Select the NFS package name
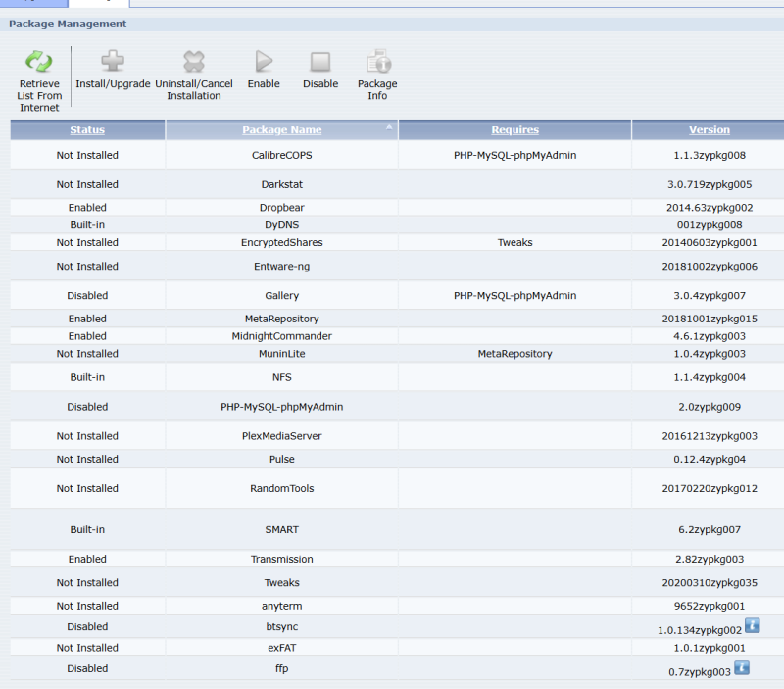The image size is (784, 689). (281, 377)
